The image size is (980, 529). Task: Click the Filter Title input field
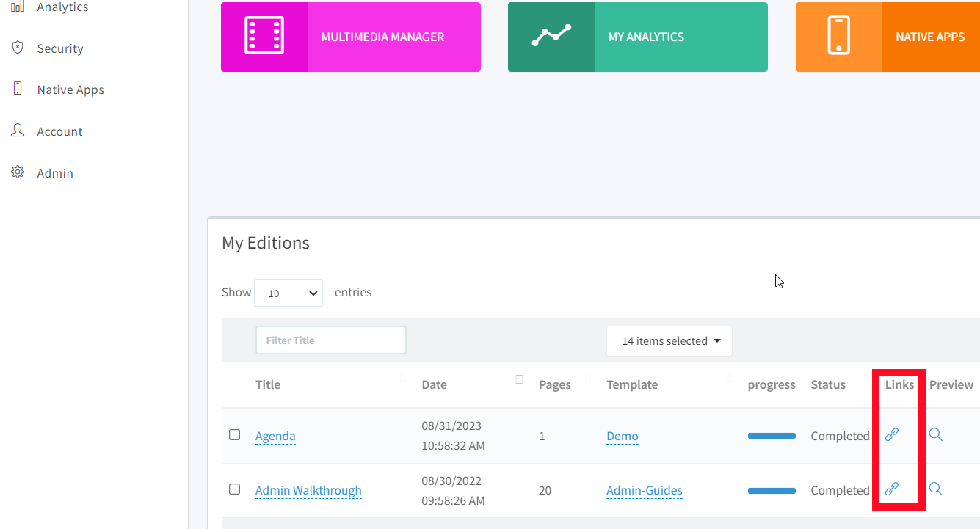click(x=331, y=340)
